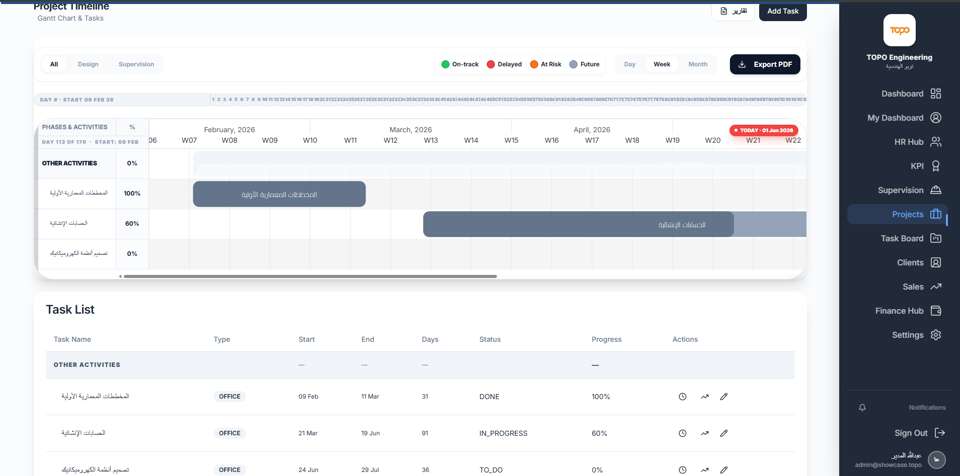Click the Progress column header
The width and height of the screenshot is (960, 476).
[606, 339]
